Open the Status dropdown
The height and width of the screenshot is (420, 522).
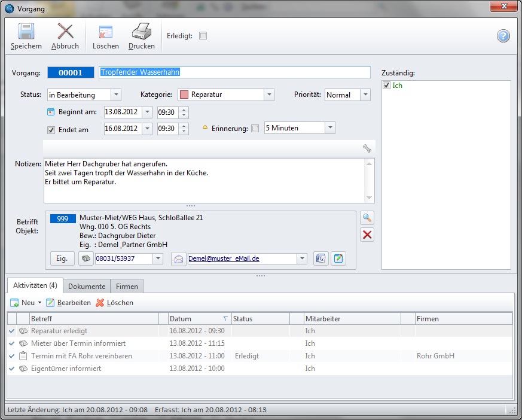116,95
